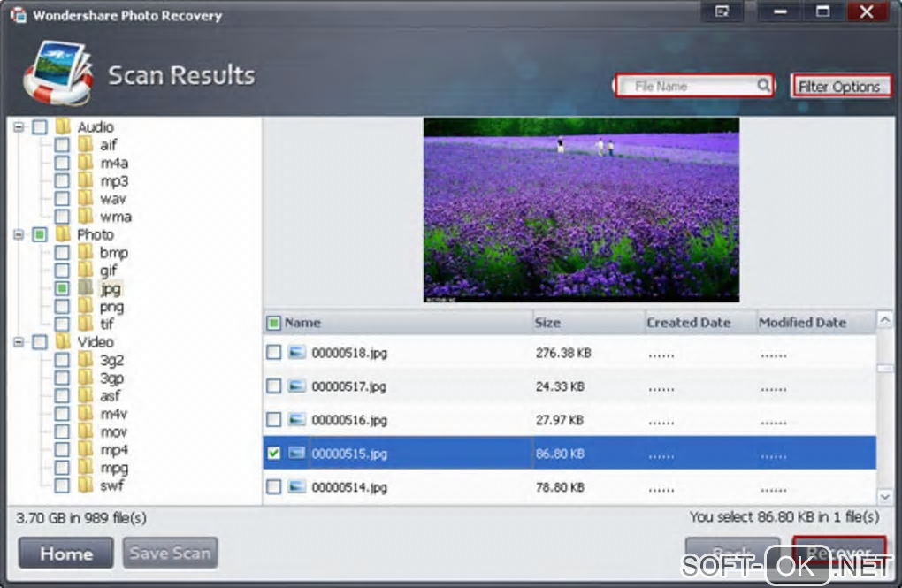Click the magnifier search icon in File Name box

(763, 86)
